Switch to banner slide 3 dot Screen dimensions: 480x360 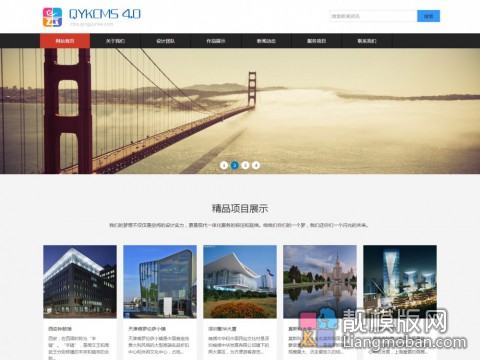point(245,165)
